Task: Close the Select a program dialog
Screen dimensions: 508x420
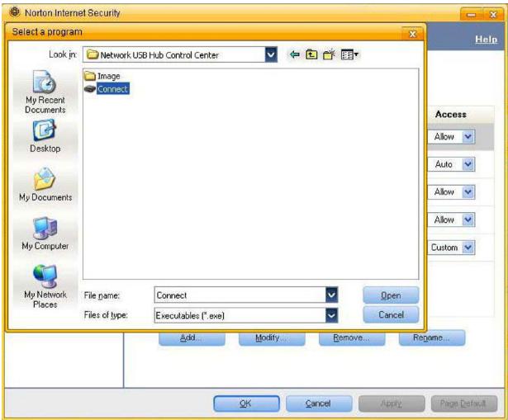Action: (412, 34)
